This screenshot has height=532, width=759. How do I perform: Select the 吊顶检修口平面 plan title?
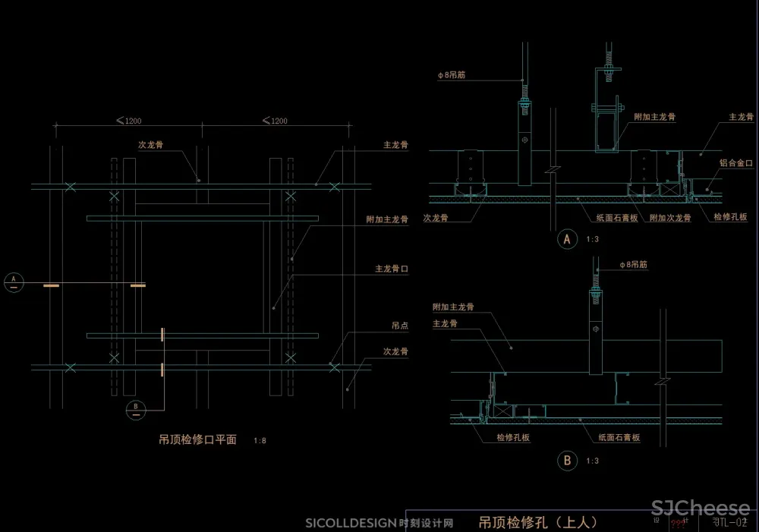click(197, 439)
